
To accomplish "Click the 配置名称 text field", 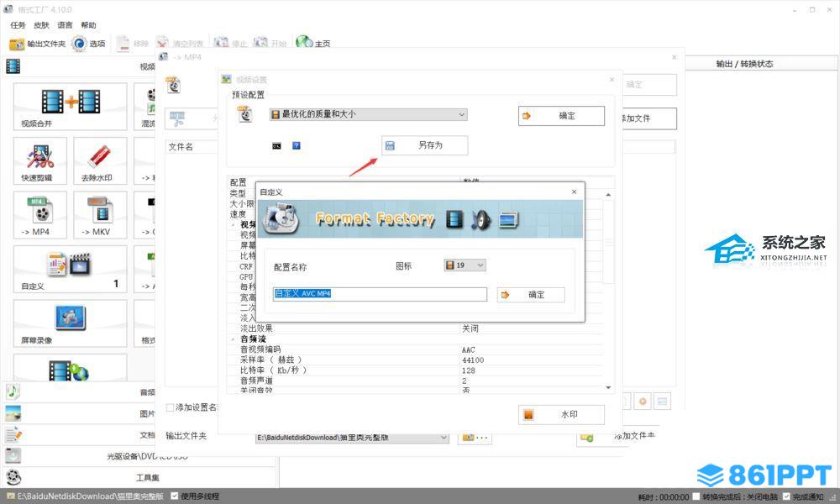I will (x=380, y=293).
